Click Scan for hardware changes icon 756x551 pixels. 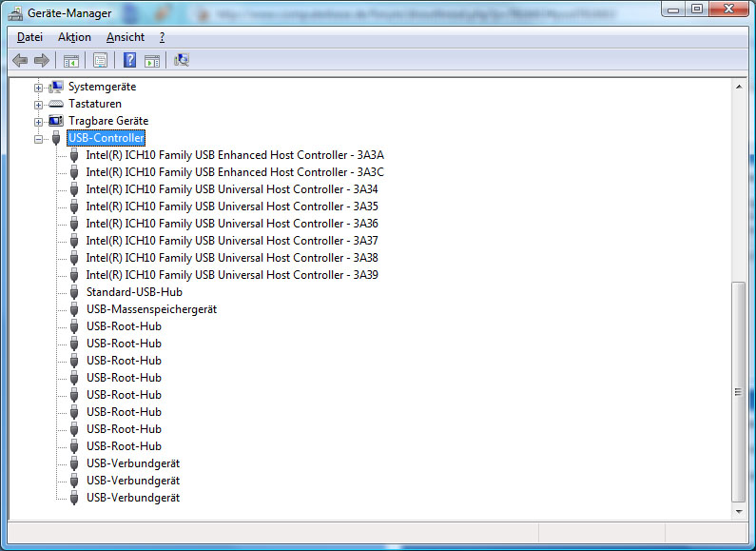coord(182,60)
